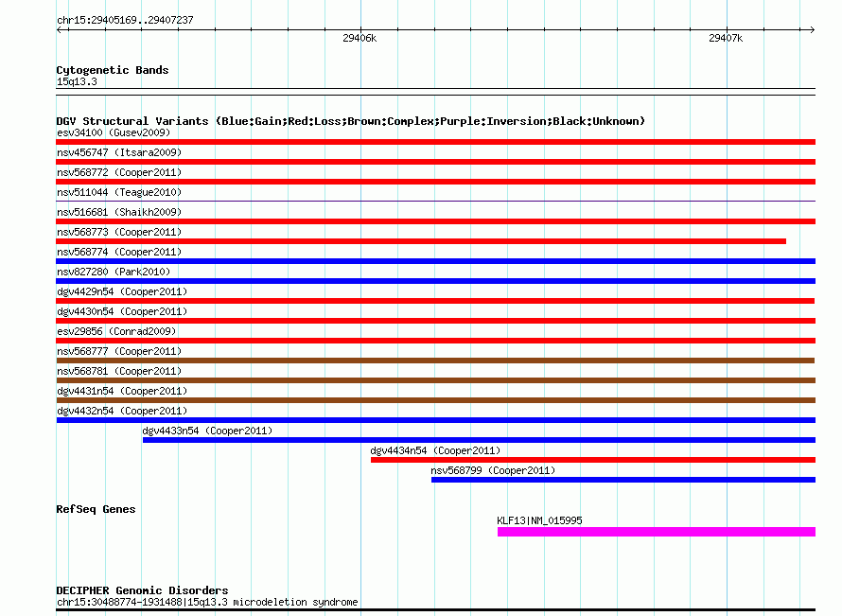Click the right arrow of the ruler
The image size is (842, 616).
click(x=812, y=29)
